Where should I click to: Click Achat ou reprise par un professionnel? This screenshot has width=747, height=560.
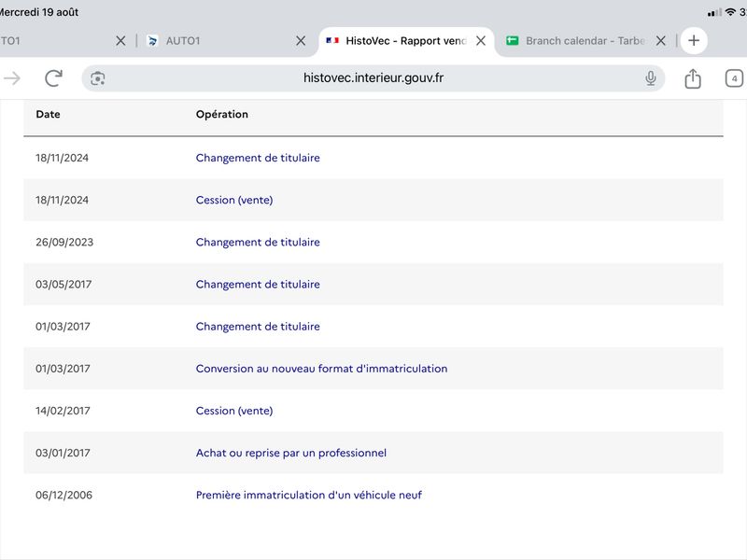click(x=291, y=453)
